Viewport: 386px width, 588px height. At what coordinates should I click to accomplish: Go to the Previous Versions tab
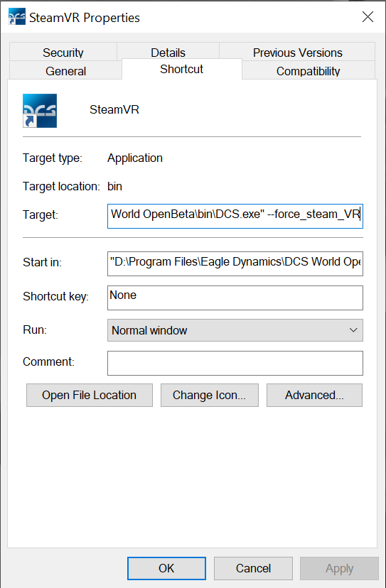297,52
